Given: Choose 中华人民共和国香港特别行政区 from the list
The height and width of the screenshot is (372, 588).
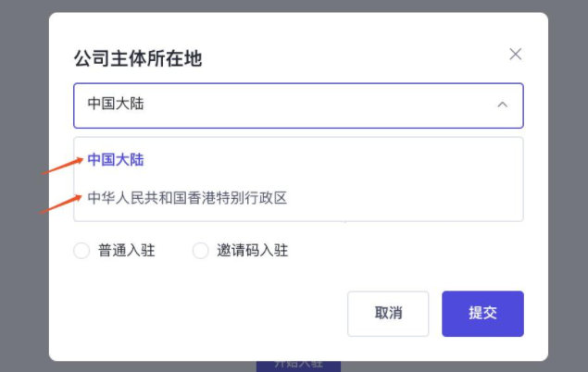Looking at the screenshot, I should click(x=298, y=198).
